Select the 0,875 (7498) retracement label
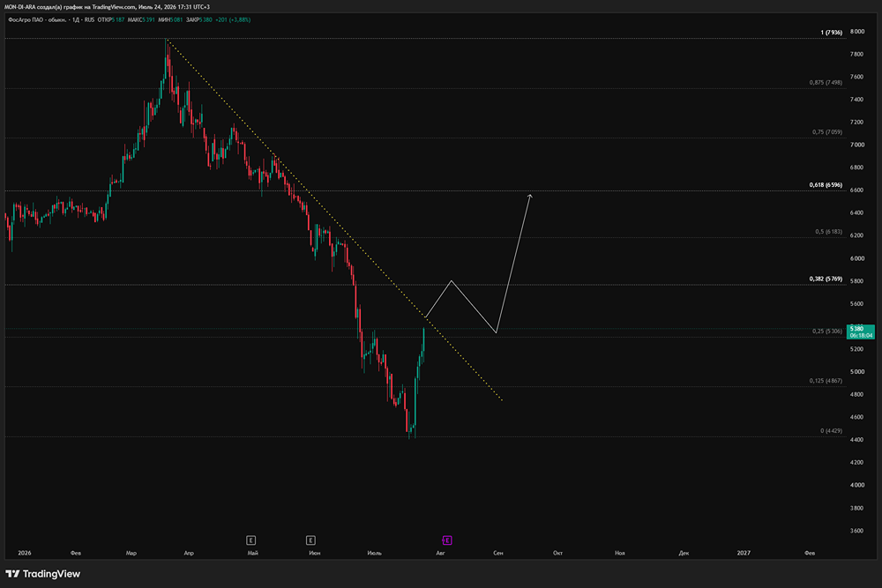 (x=826, y=83)
